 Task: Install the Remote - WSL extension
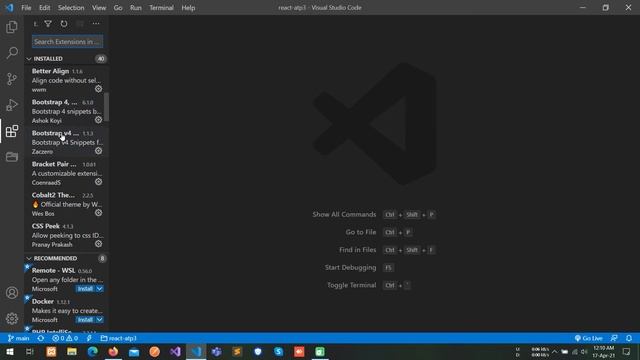point(85,289)
